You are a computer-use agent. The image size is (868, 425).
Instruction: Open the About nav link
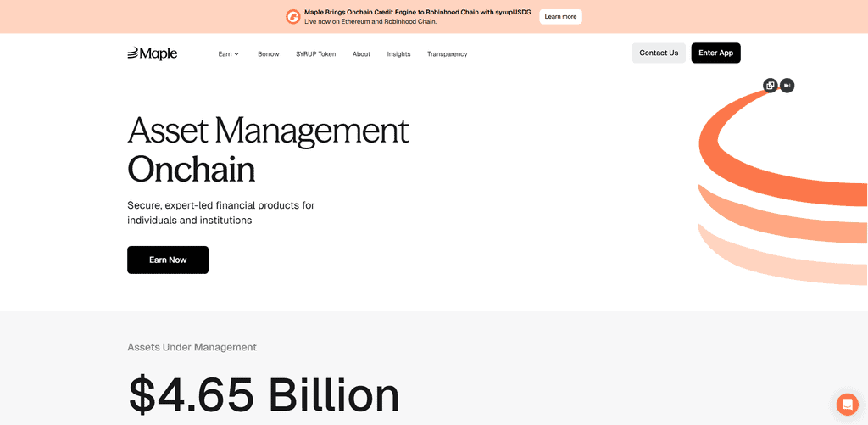(361, 53)
